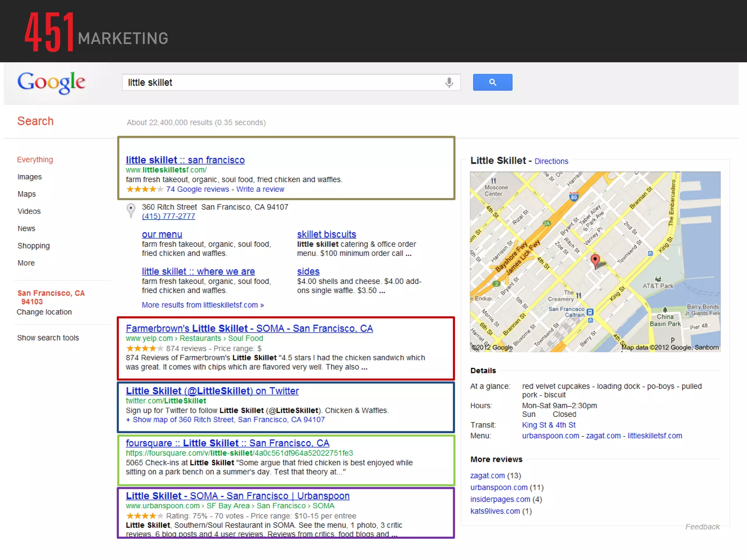Open the yelp Farmerbrown's Little Skillet result
This screenshot has width=747, height=560.
pyautogui.click(x=249, y=328)
